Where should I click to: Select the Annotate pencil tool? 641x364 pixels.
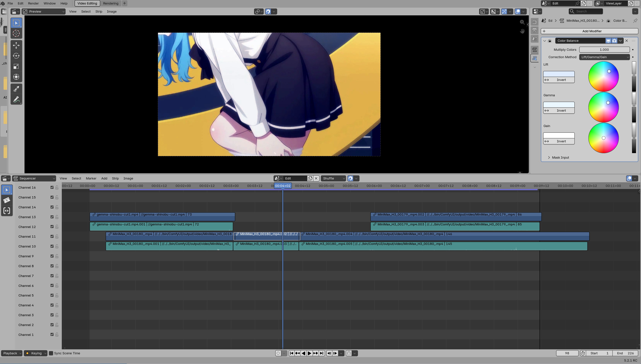point(16,99)
